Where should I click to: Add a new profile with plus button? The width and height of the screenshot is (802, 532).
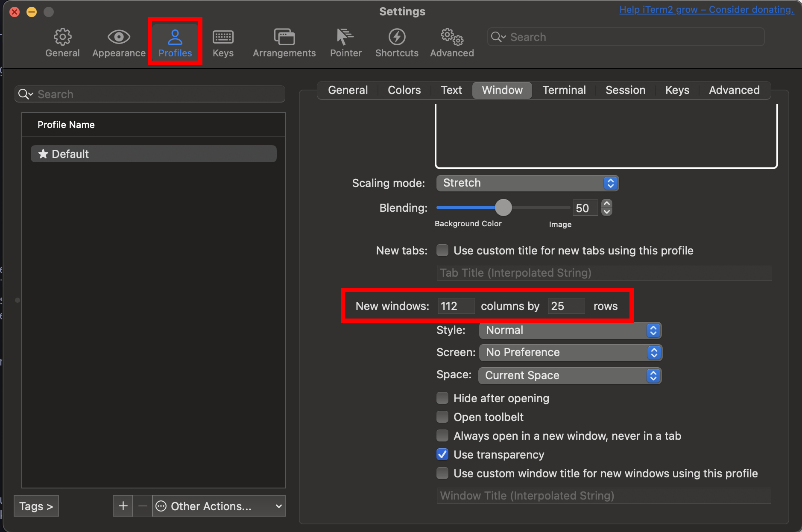pyautogui.click(x=123, y=506)
